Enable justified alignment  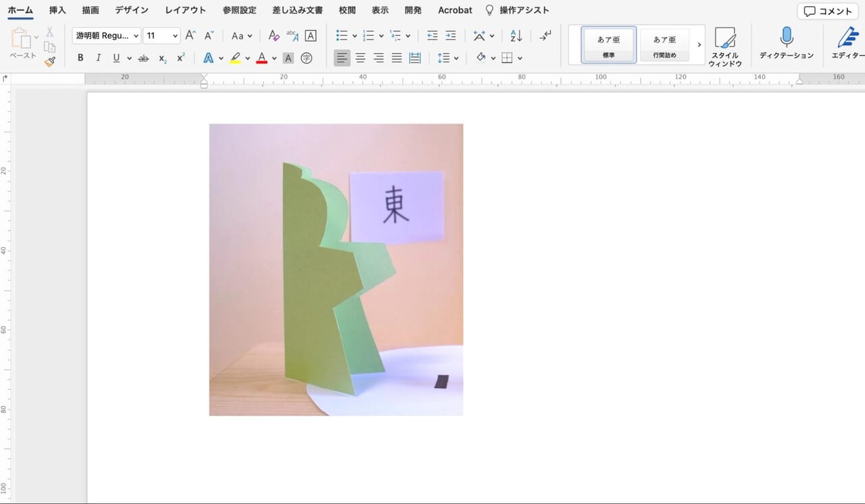(x=397, y=57)
